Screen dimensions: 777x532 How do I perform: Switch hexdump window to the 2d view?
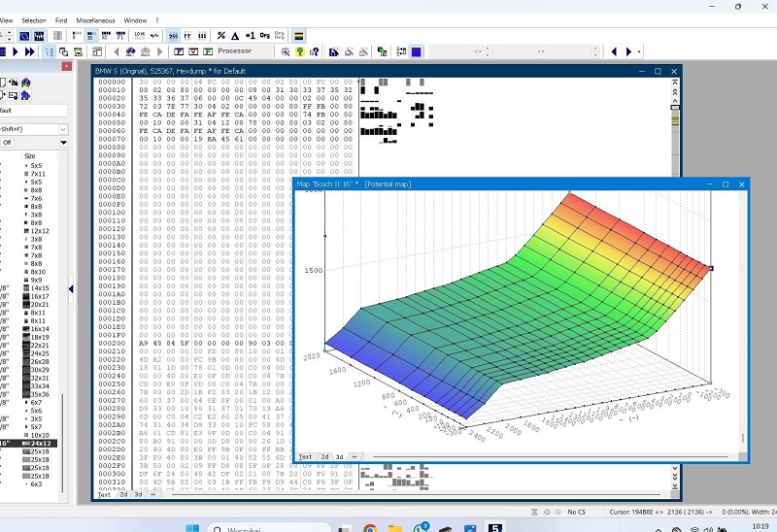[123, 494]
